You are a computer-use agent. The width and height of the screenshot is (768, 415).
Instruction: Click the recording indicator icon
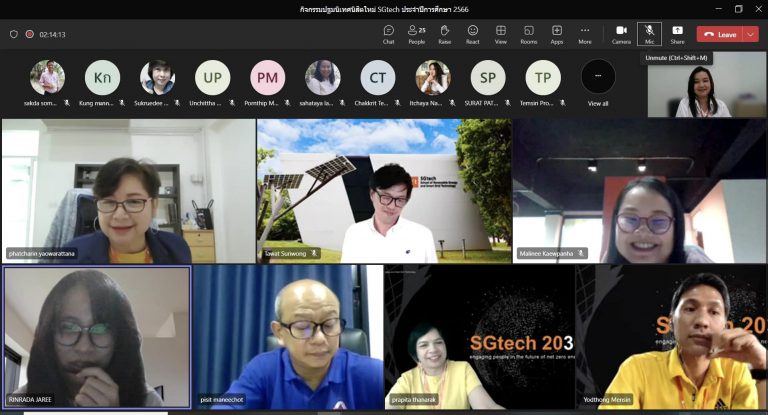point(29,34)
